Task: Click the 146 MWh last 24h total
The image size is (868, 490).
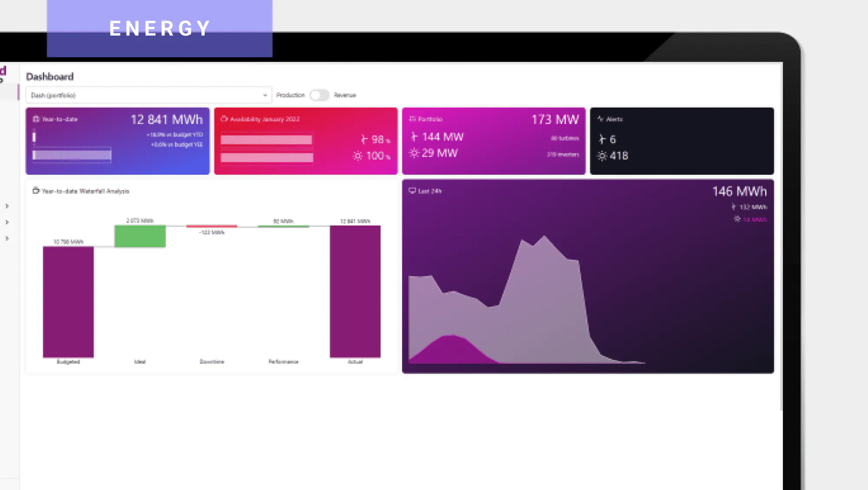Action: (740, 191)
